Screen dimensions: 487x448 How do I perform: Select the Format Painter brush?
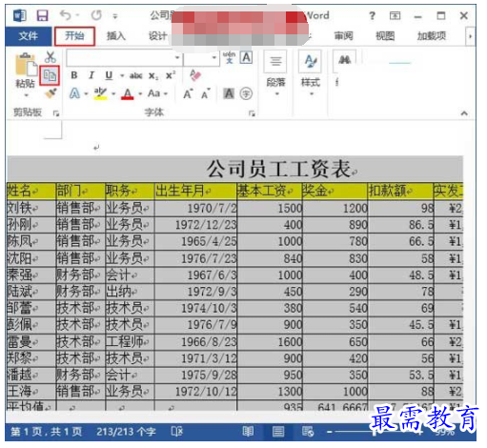point(51,93)
